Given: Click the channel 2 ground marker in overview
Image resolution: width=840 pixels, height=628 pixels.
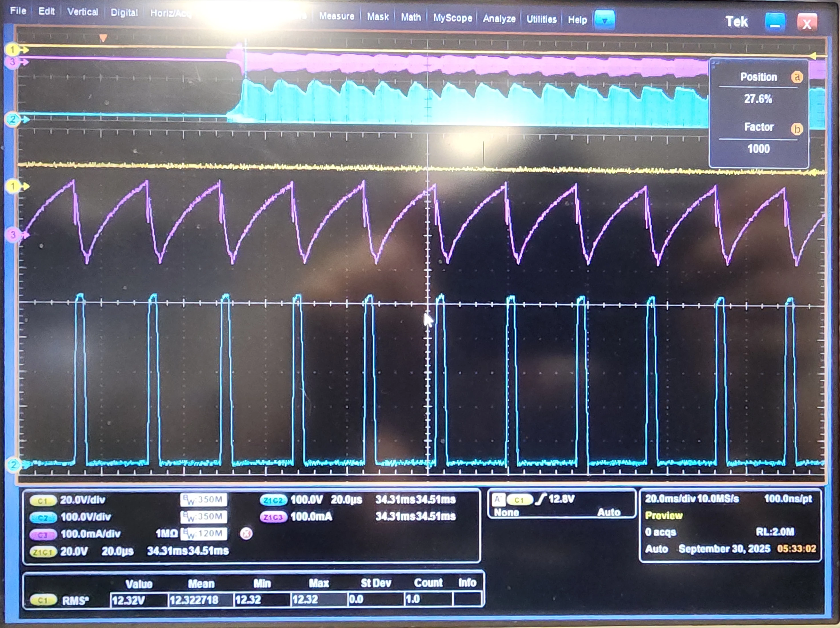Looking at the screenshot, I should [x=13, y=119].
